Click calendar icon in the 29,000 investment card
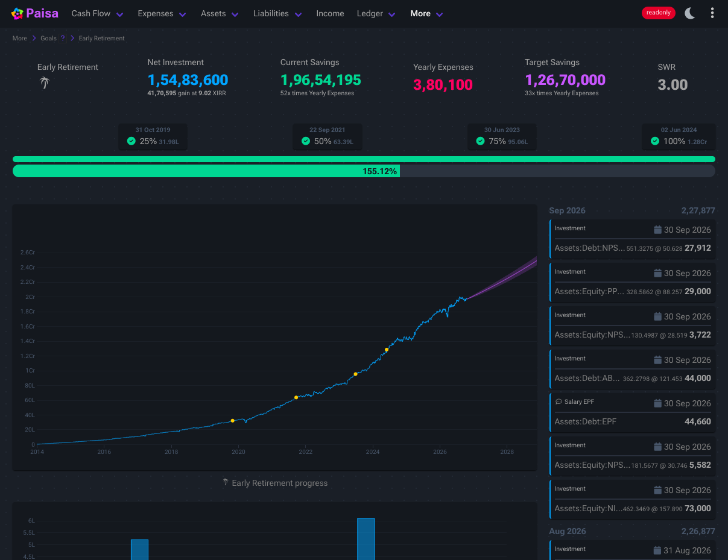The image size is (728, 560). (657, 273)
